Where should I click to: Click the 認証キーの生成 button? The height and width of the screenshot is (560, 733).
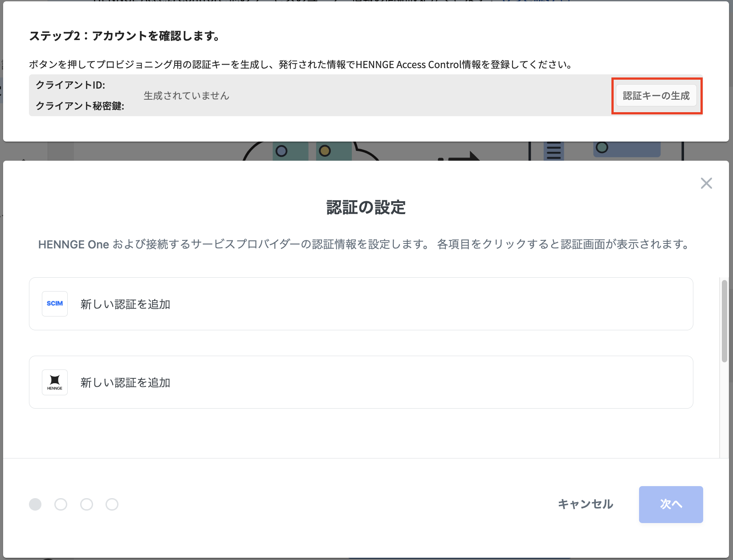click(x=656, y=95)
